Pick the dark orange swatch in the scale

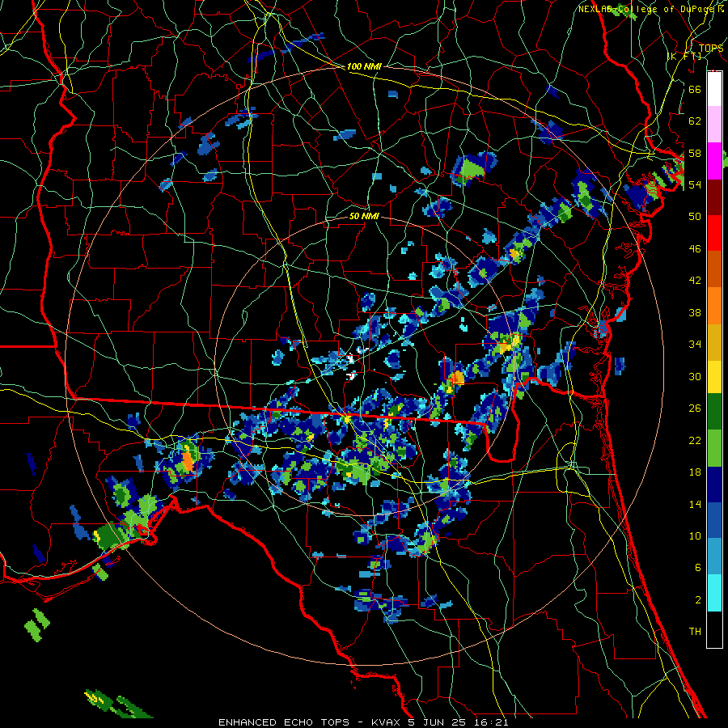pos(714,269)
